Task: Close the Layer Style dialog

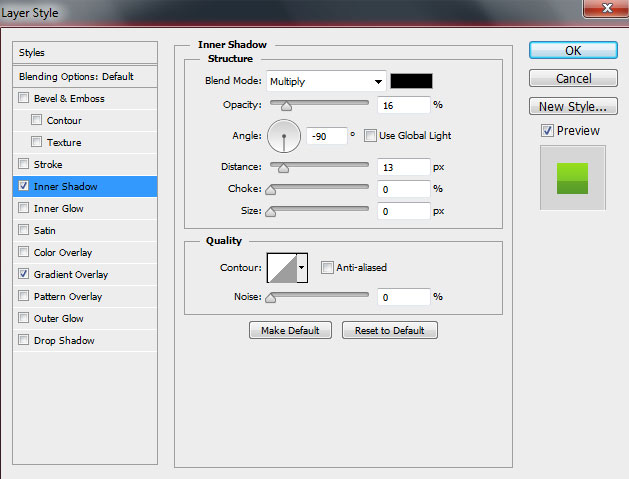Action: pos(607,8)
